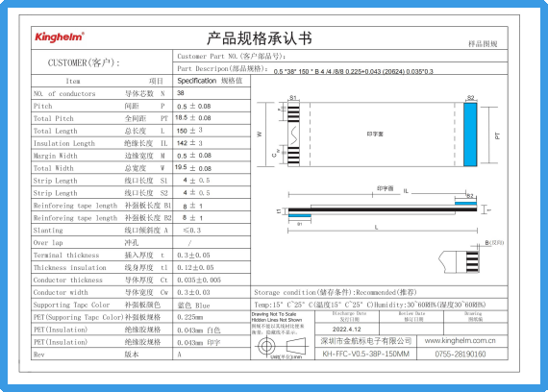The image size is (548, 392).
Task: Click the trapezoid projection symbol
Action: tap(296, 346)
